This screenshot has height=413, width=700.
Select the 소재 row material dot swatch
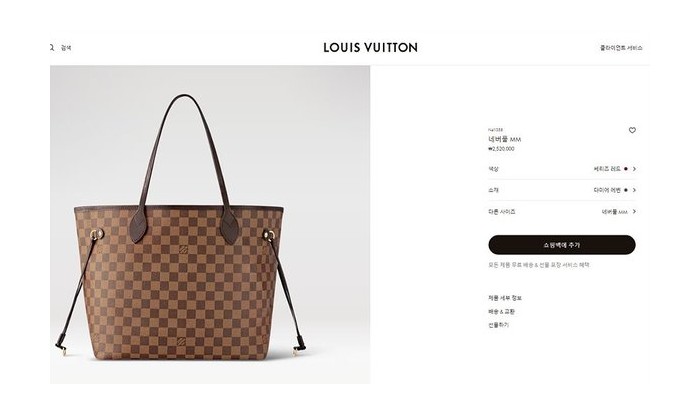[625, 190]
